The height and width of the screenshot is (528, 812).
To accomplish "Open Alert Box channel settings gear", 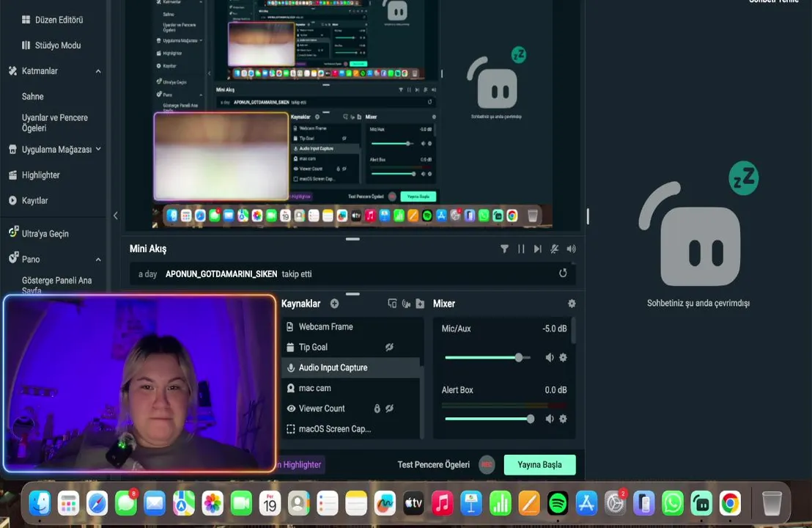I will (x=563, y=419).
